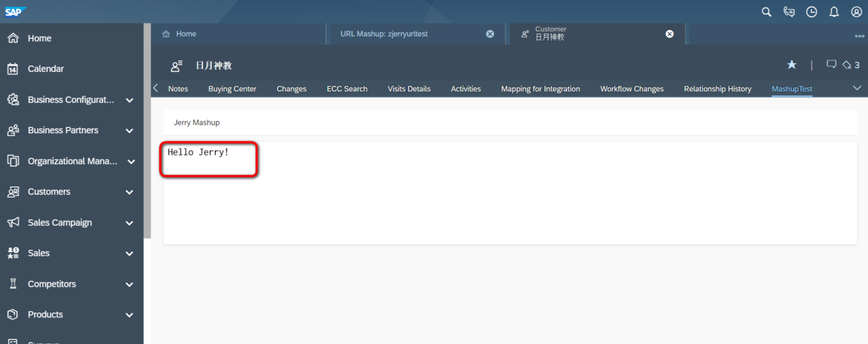The height and width of the screenshot is (344, 868).
Task: Click the customer object icon beside 日月神教 title
Action: (x=176, y=66)
